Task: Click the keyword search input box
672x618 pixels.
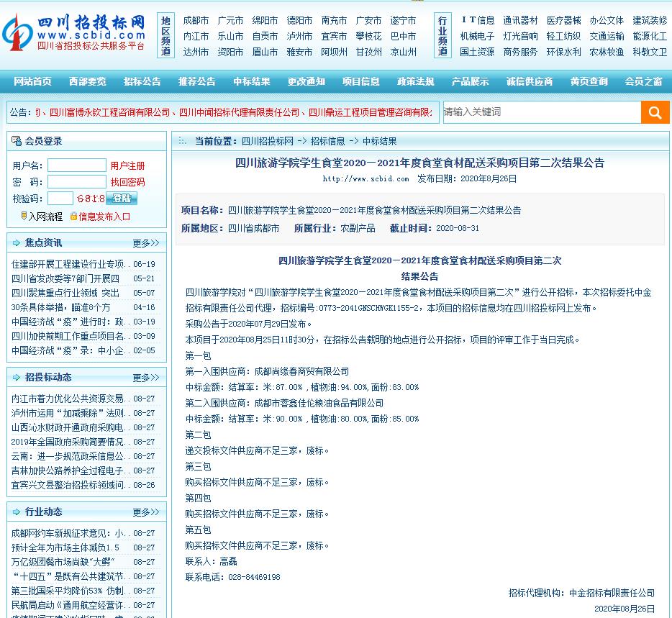Action: click(542, 112)
